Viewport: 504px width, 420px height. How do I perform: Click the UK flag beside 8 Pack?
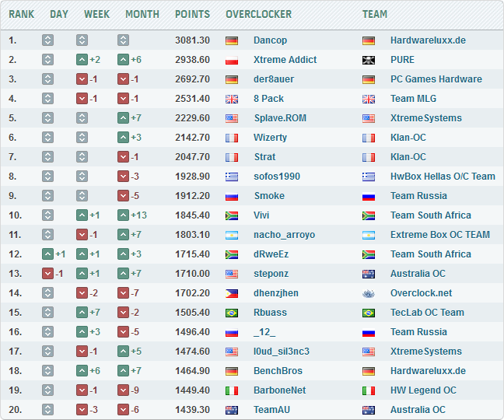232,99
